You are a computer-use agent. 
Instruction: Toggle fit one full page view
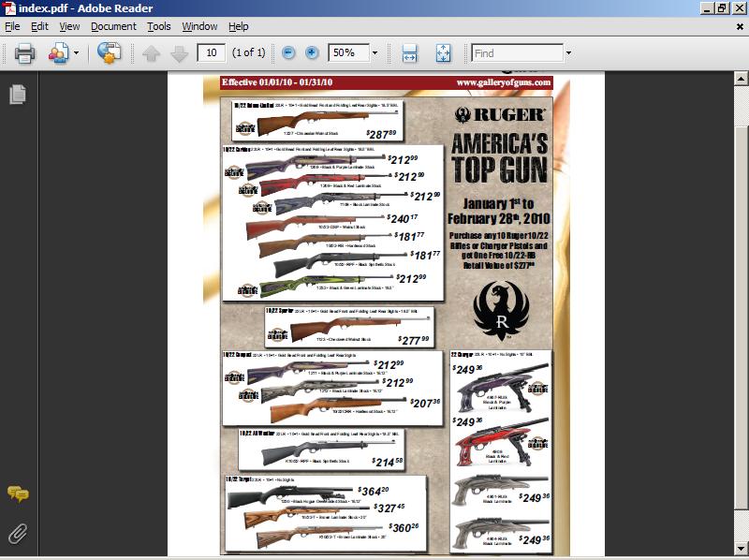[443, 53]
